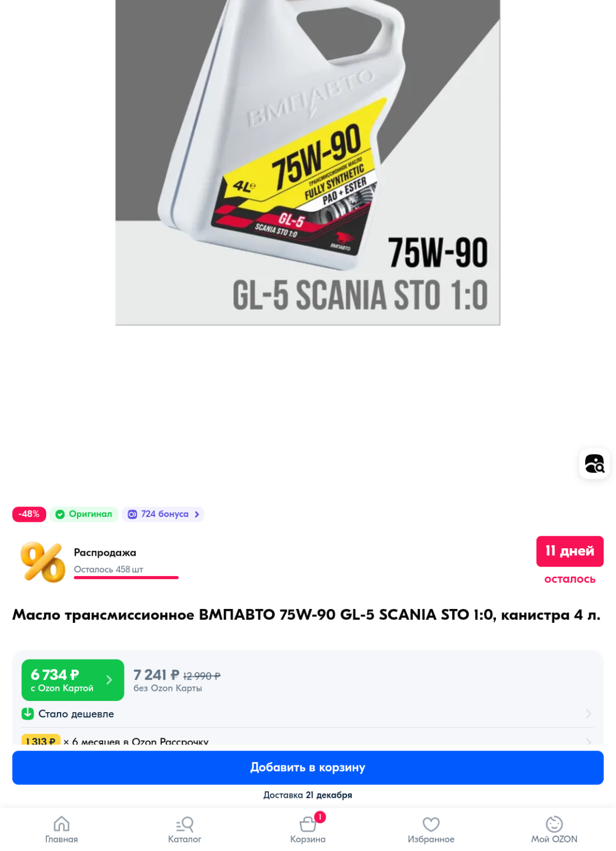Expand the Стало дешевле row arrow
The height and width of the screenshot is (851, 616).
(588, 714)
